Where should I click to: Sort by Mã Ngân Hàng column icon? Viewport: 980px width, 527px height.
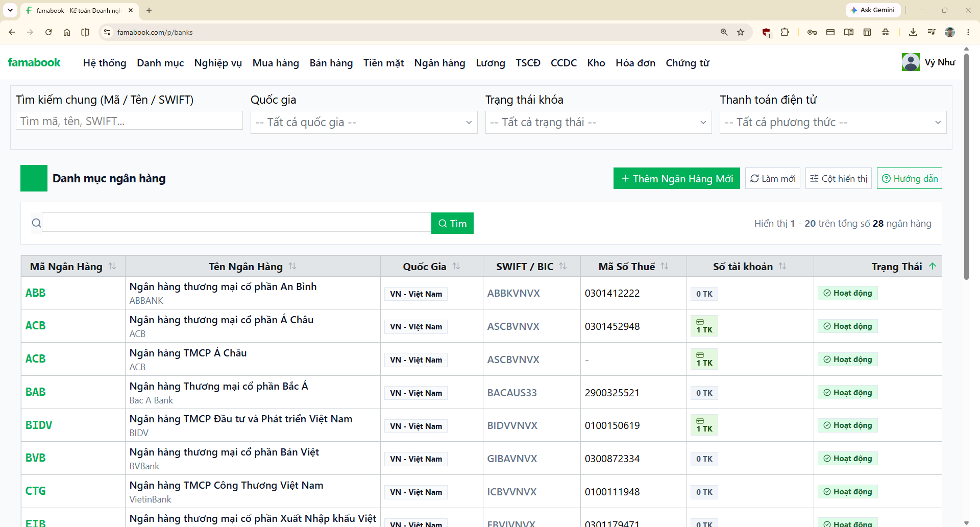tap(112, 266)
